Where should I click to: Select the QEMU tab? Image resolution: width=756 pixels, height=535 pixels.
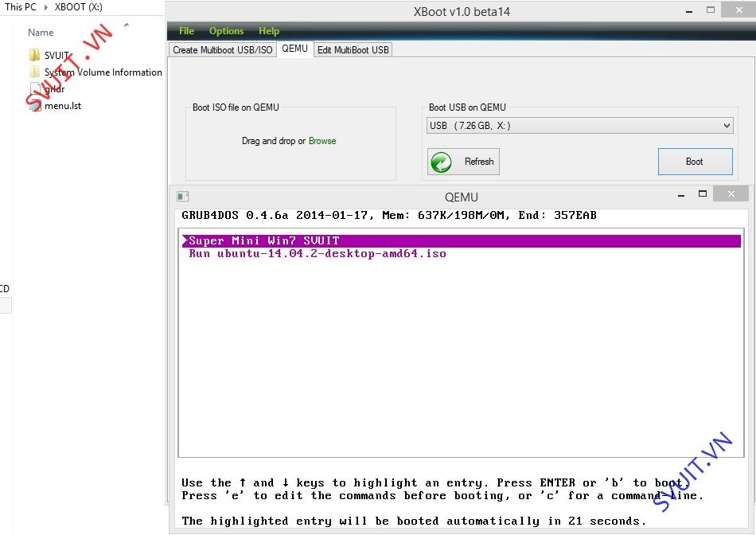(294, 49)
